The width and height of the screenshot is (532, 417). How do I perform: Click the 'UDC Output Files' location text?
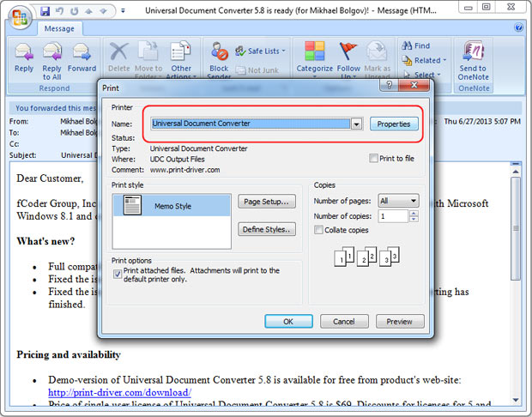(177, 159)
